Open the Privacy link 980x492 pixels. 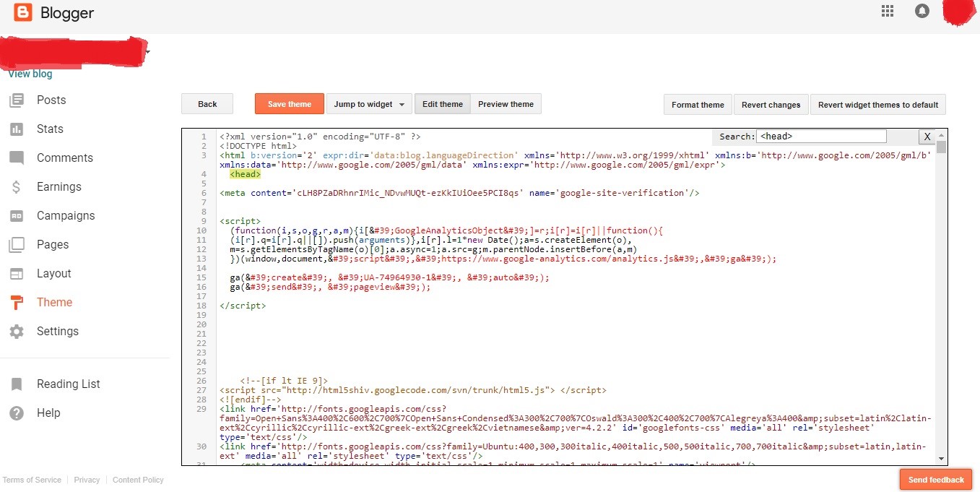[87, 480]
